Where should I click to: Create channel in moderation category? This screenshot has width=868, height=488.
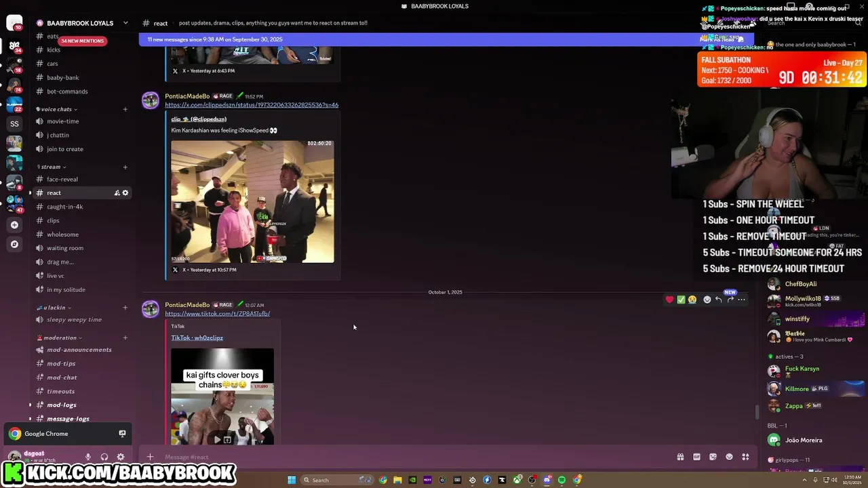(x=125, y=338)
